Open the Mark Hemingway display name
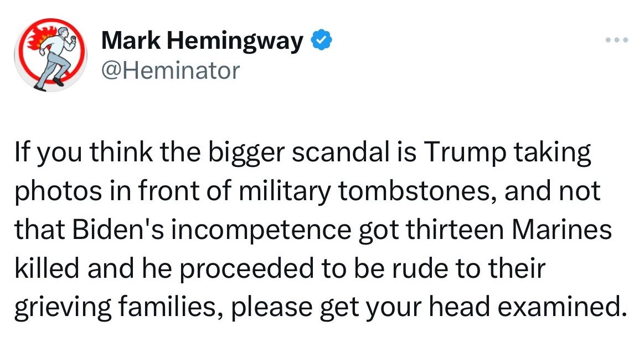Viewport: 644px width, 341px height. (x=202, y=41)
